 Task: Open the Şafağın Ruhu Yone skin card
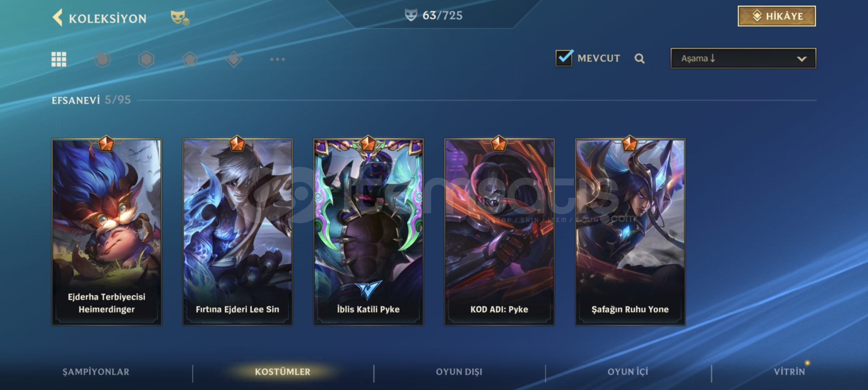point(630,232)
